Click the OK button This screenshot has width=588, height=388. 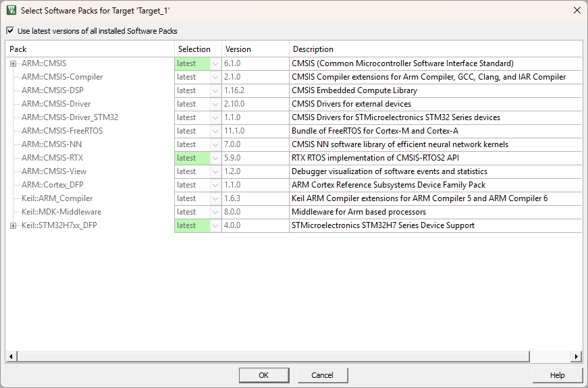tap(264, 375)
